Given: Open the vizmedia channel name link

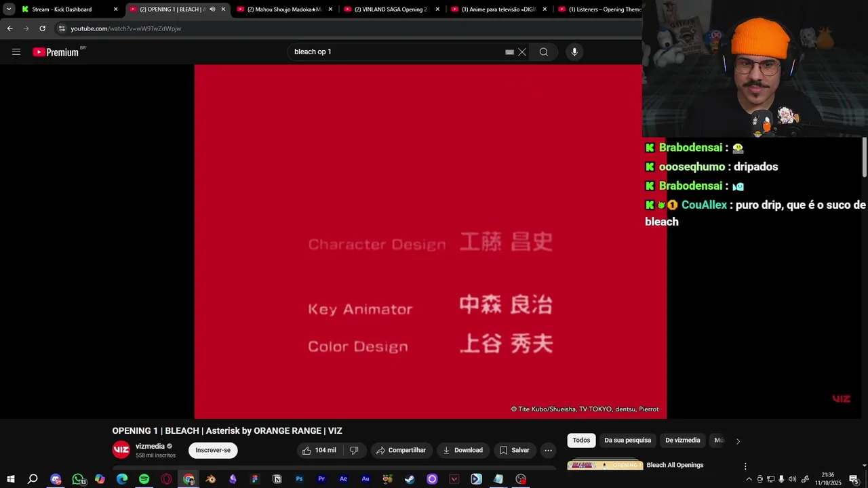Looking at the screenshot, I should (150, 447).
